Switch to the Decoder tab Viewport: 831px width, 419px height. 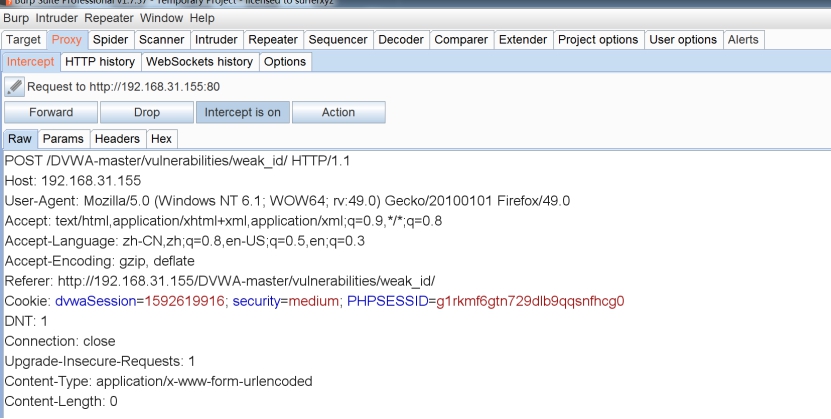tap(401, 40)
